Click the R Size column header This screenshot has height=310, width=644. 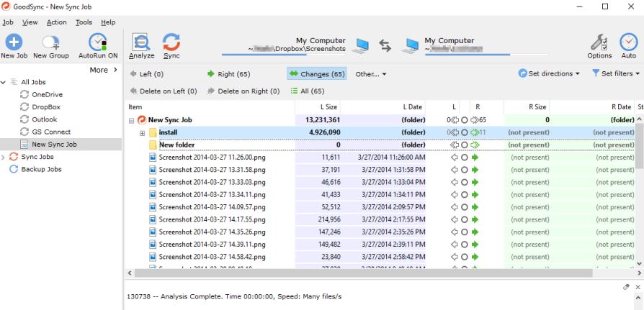point(527,107)
